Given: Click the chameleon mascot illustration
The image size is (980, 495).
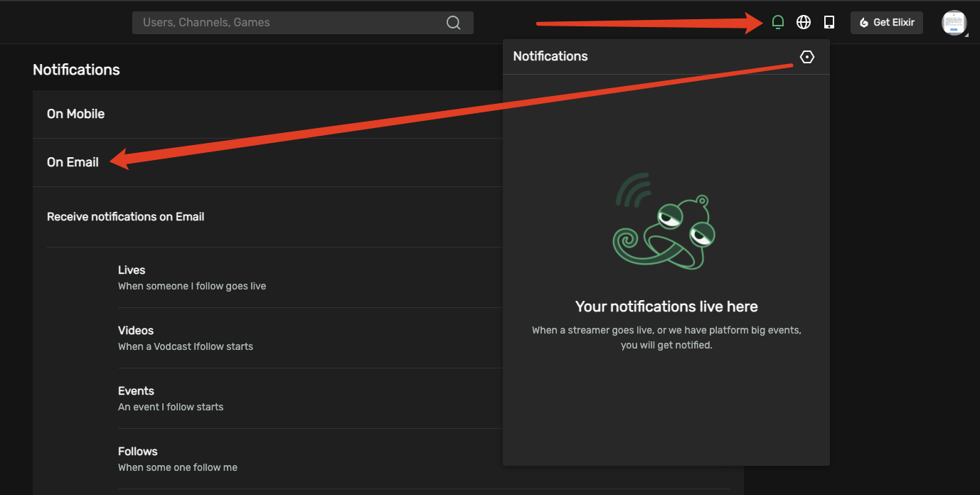Looking at the screenshot, I should (664, 220).
